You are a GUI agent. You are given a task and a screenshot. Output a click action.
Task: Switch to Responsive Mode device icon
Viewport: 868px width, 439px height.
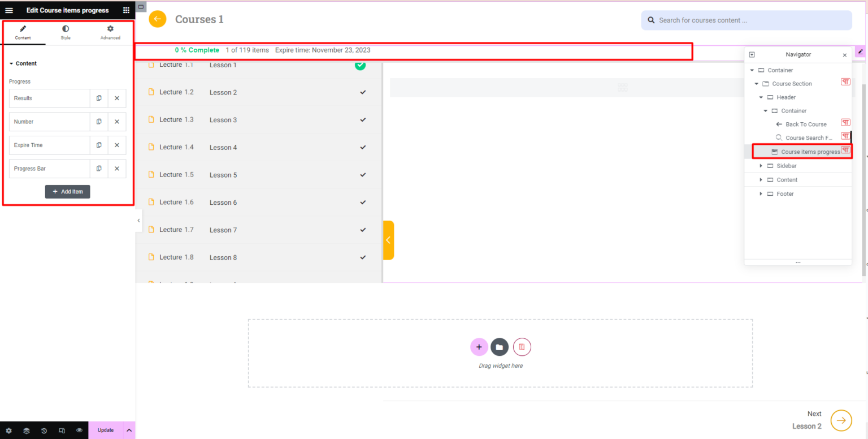point(62,430)
